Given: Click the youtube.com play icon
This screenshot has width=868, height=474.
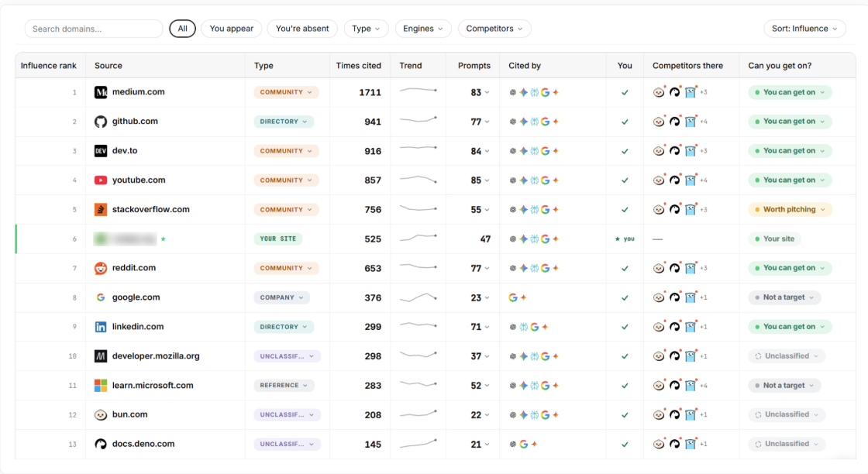Looking at the screenshot, I should point(100,180).
